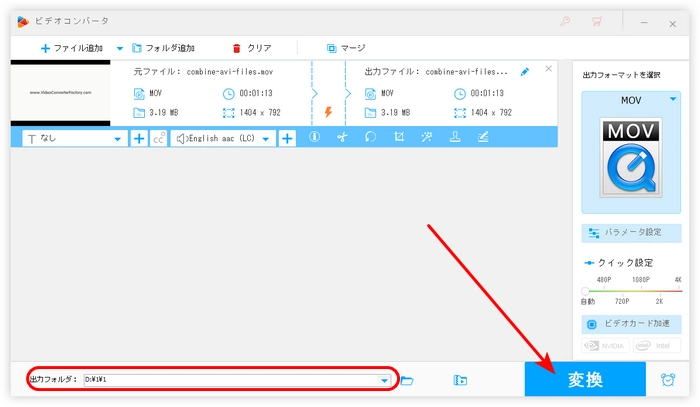The height and width of the screenshot is (407, 700).
Task: Browse output folder with folder icon
Action: tap(407, 381)
